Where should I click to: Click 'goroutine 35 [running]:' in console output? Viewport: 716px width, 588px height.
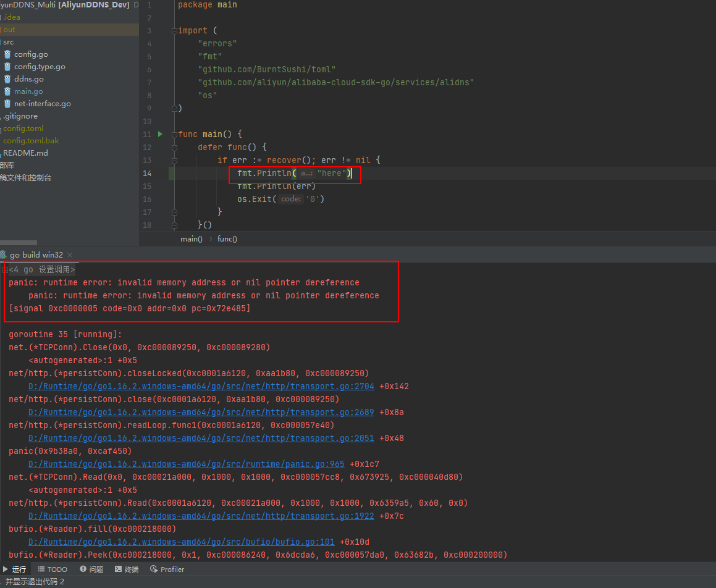point(65,334)
